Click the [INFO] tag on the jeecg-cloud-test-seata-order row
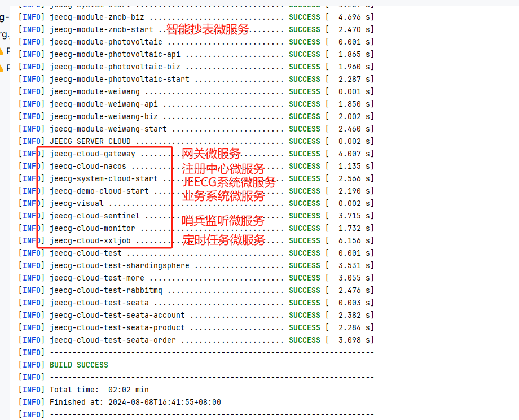Image resolution: width=519 pixels, height=420 pixels. click(32, 340)
